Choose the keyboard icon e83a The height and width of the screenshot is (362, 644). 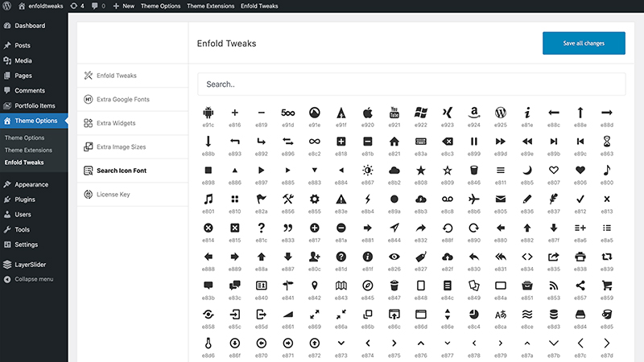tap(420, 142)
